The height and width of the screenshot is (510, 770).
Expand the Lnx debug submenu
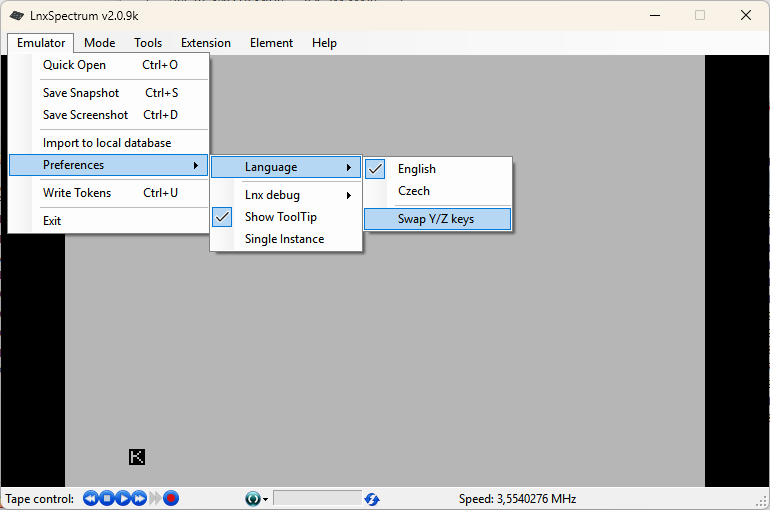[x=286, y=195]
